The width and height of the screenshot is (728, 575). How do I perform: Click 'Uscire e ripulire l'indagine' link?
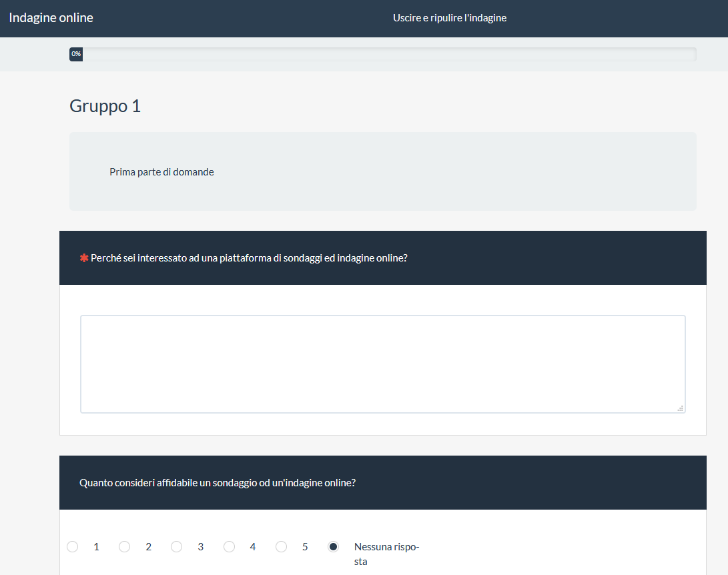(450, 17)
